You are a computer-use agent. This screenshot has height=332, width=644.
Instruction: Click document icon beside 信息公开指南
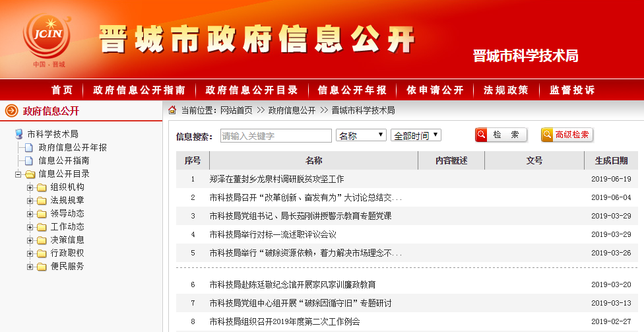(29, 160)
